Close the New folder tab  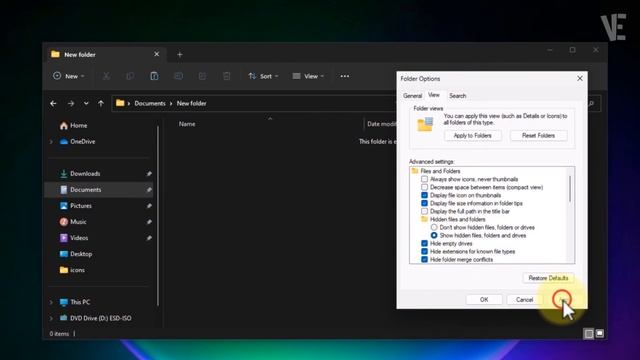157,54
